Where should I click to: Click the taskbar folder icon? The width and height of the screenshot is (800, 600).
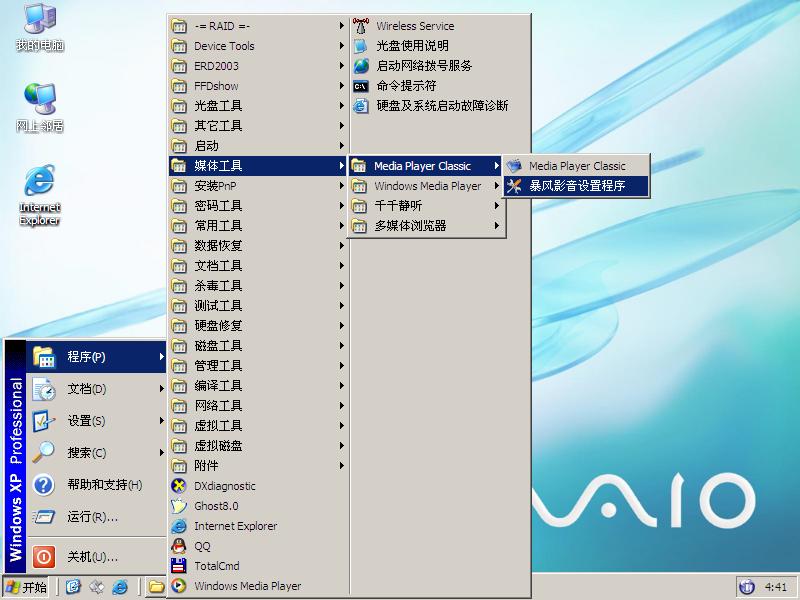(156, 587)
